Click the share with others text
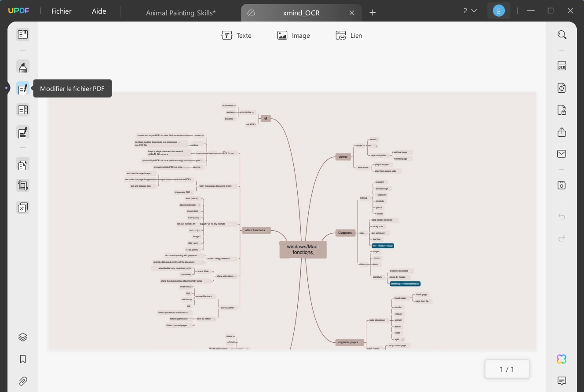This screenshot has width=584, height=392. pyautogui.click(x=226, y=276)
